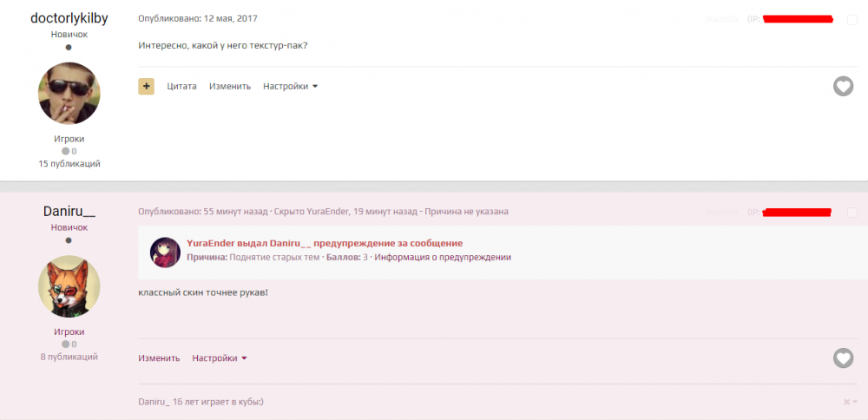The width and height of the screenshot is (868, 420).
Task: Click the reputation dot under doctorlykilby's Игроки group
Action: tap(65, 151)
